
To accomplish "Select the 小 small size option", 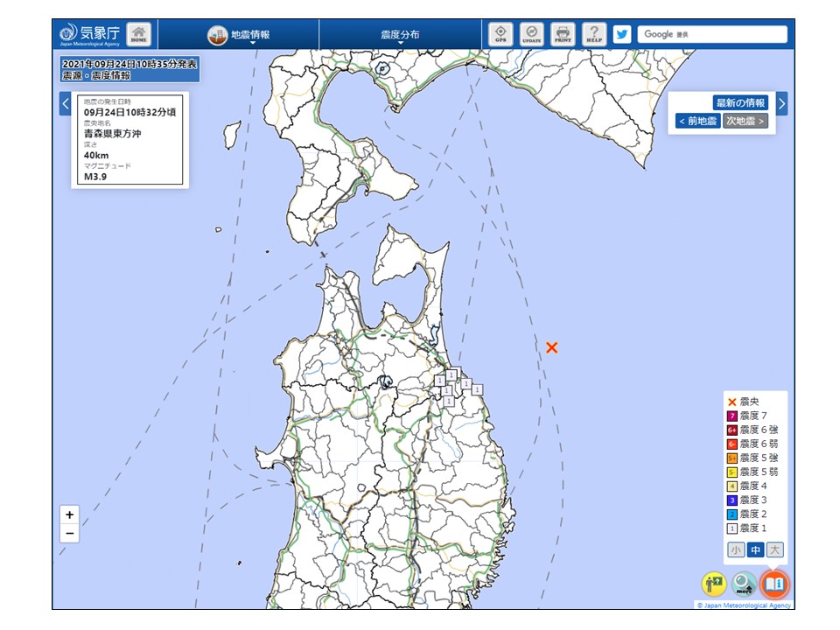I will 736,549.
